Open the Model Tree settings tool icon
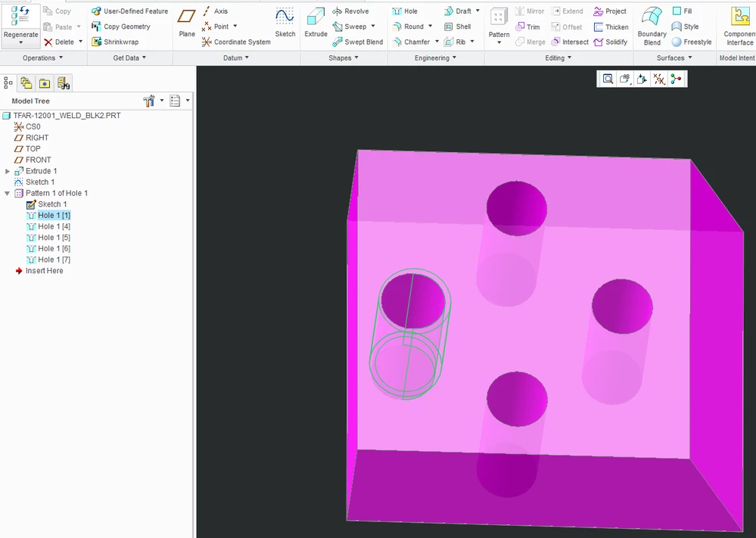This screenshot has height=538, width=756. click(148, 101)
